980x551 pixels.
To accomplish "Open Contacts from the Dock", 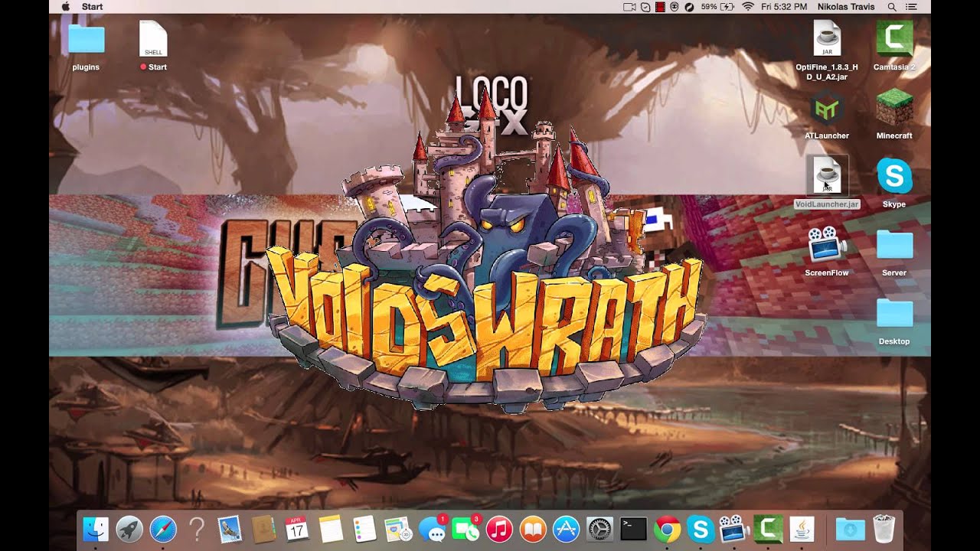I will click(x=263, y=529).
